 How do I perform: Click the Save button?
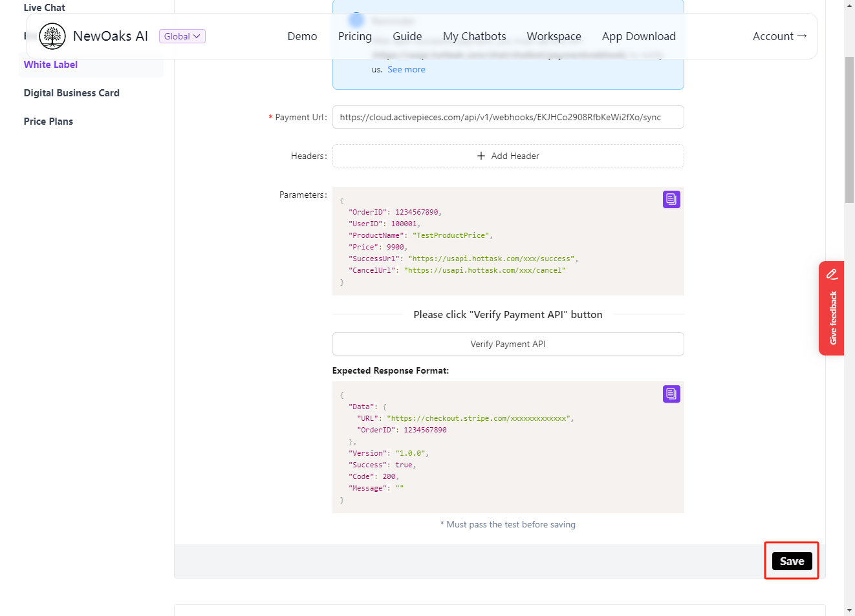[x=792, y=561]
